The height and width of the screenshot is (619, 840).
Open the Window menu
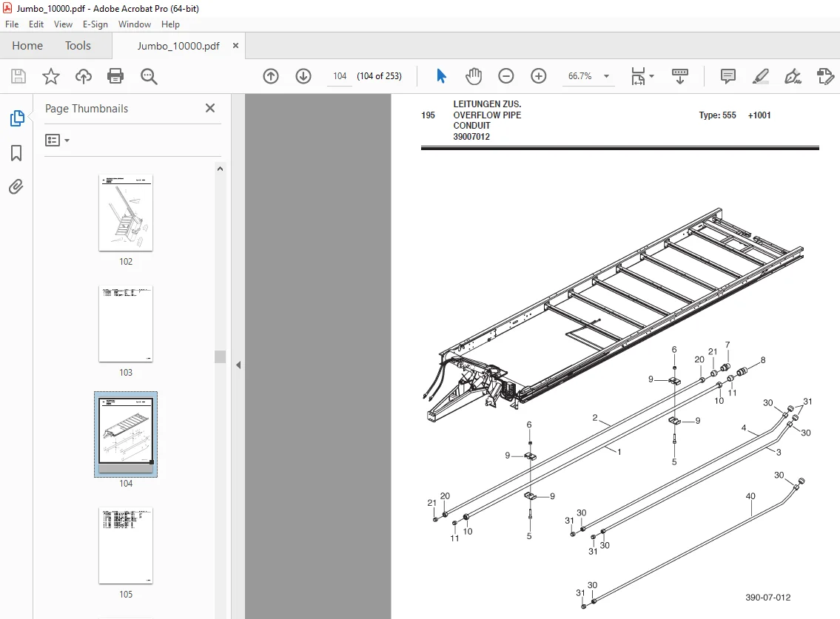point(135,24)
